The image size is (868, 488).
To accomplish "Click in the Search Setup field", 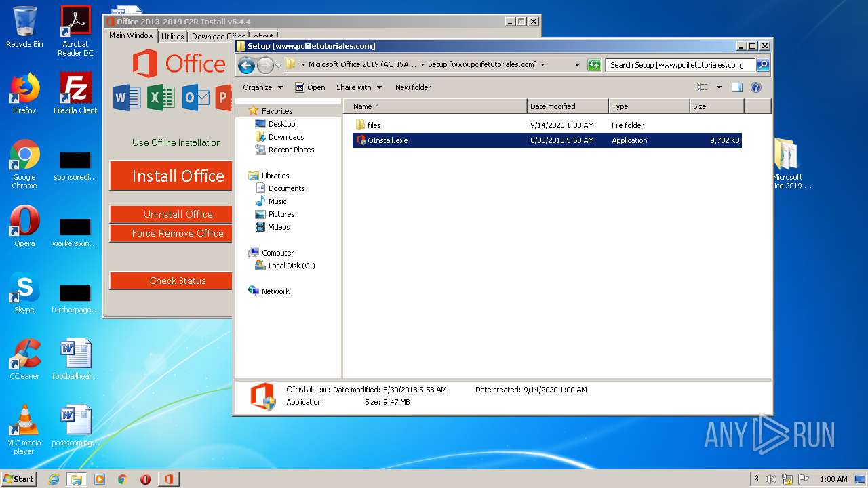I will coord(680,65).
